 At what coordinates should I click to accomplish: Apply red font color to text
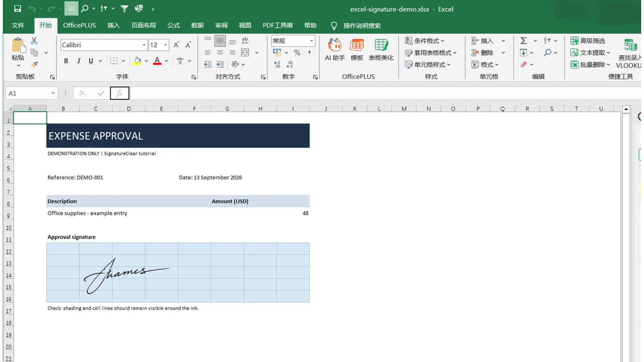pos(157,61)
